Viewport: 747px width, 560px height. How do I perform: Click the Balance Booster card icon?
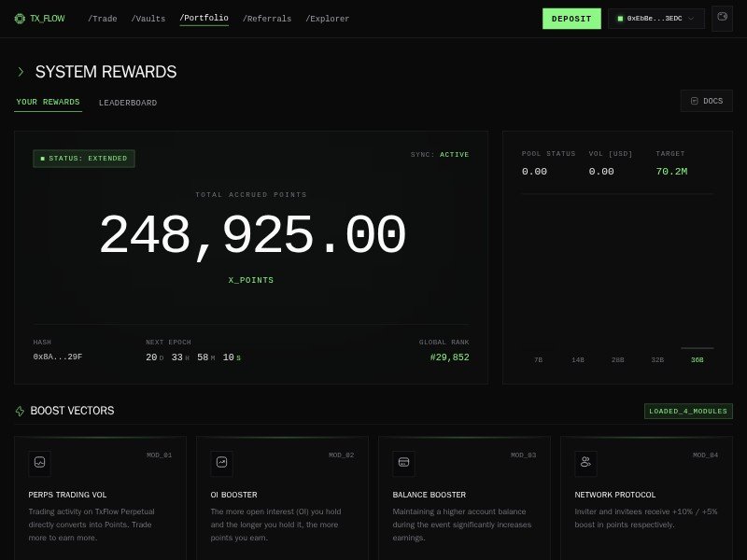(403, 463)
